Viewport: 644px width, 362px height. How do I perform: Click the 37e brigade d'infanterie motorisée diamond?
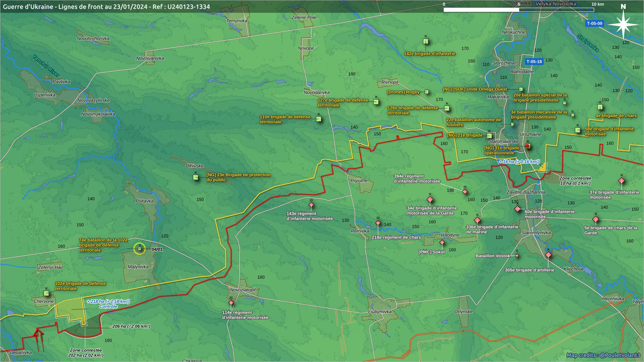coord(622,181)
